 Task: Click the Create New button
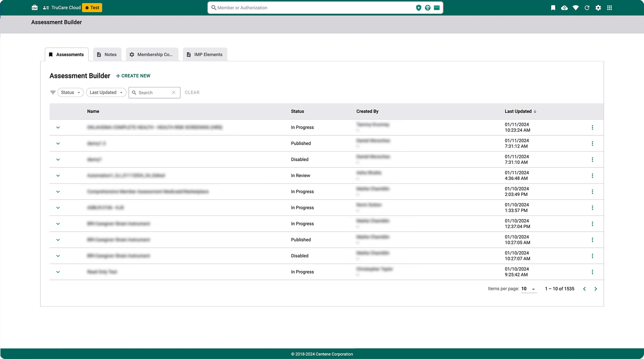click(x=133, y=76)
